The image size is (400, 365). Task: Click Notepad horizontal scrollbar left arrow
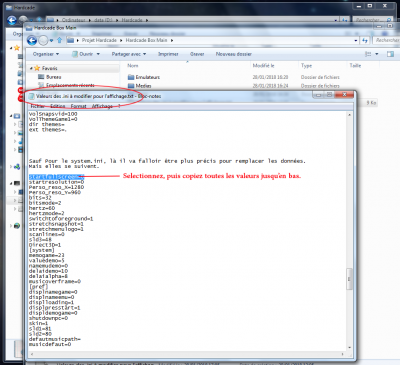[31, 354]
